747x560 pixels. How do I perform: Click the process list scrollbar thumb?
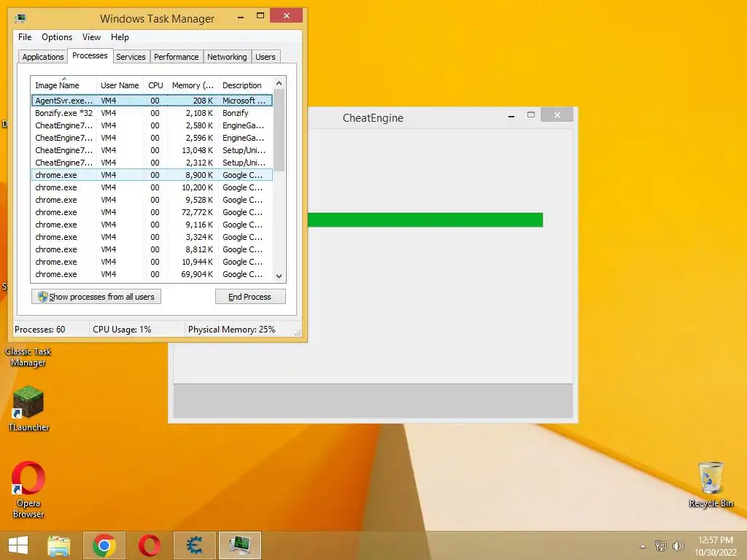click(x=279, y=131)
